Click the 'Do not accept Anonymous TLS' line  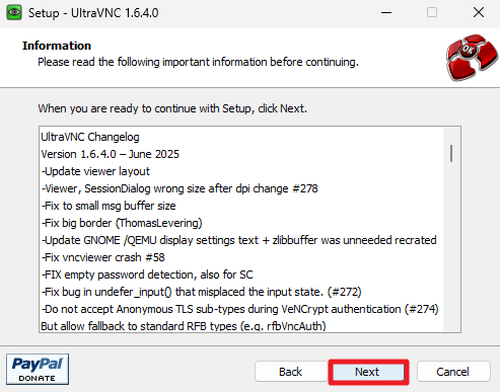[x=240, y=309]
